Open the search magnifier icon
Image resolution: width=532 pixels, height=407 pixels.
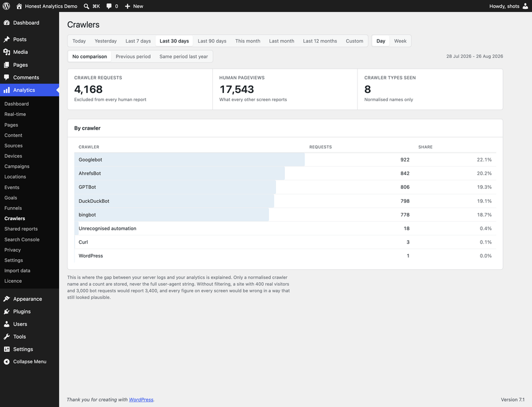pyautogui.click(x=86, y=6)
